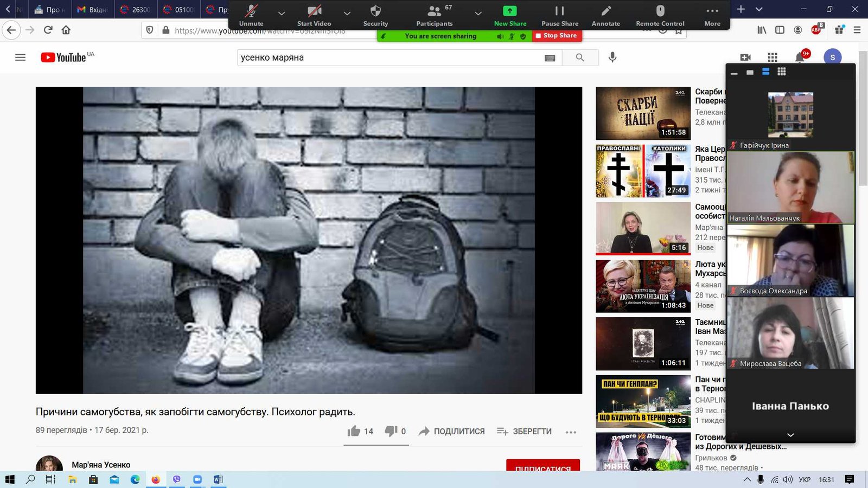This screenshot has height=488, width=868.
Task: Open the YouTube hamburger guide menu
Action: [20, 57]
